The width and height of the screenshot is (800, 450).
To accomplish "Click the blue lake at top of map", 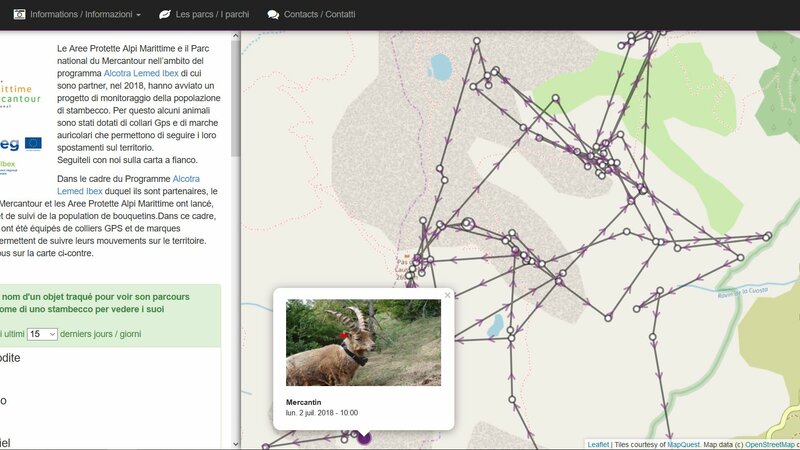I will (439, 67).
